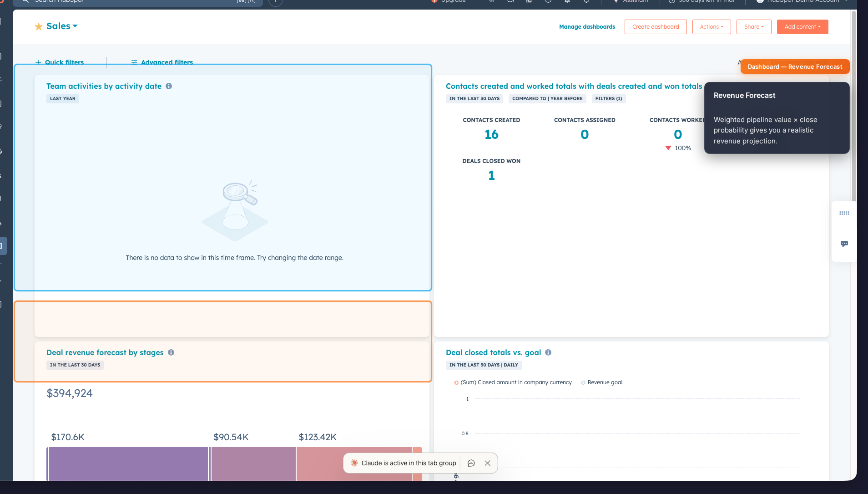The width and height of the screenshot is (868, 494).
Task: Click the Contacts Assigned value 0
Action: (x=585, y=134)
